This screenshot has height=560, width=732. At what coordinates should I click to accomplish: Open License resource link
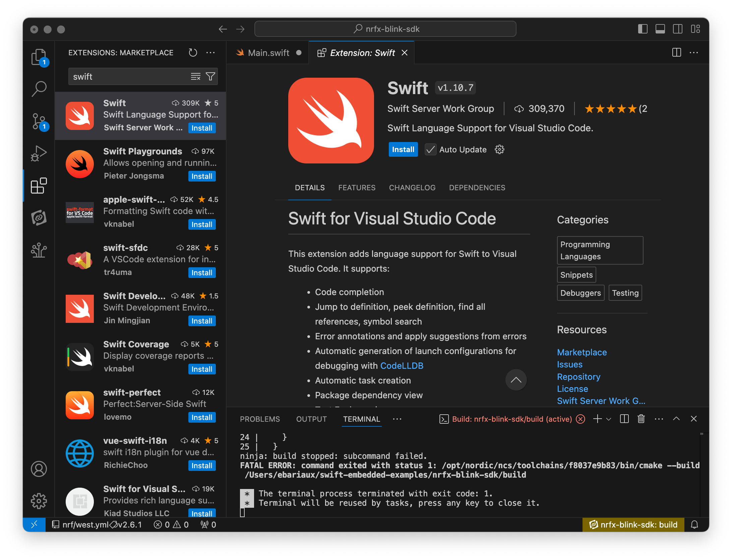pyautogui.click(x=572, y=389)
